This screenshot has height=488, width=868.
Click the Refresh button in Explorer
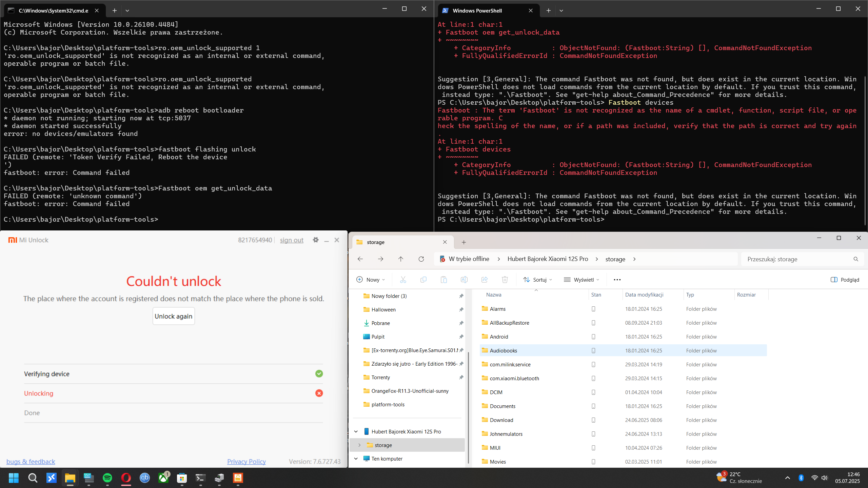tap(421, 259)
